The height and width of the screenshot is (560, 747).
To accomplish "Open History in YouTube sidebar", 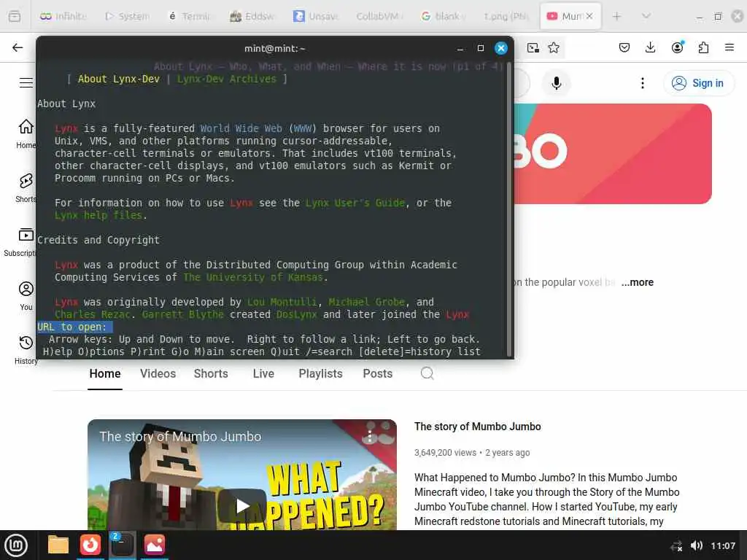I will [x=26, y=349].
